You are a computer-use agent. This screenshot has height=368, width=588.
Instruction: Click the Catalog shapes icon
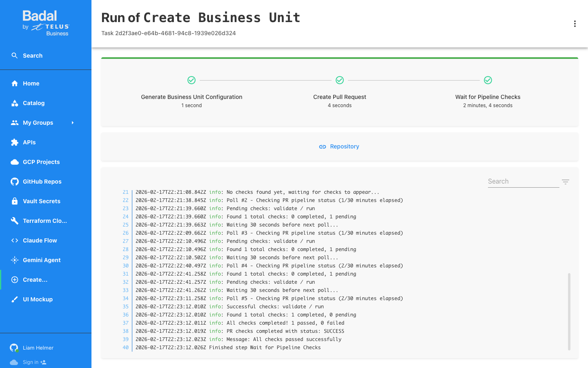tap(15, 103)
